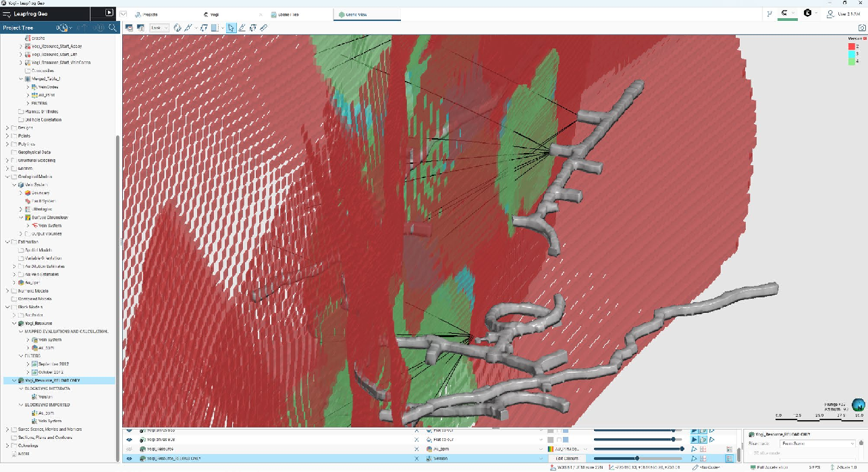Activate the select arrow tool
Viewport: 868px width, 472px height.
click(x=232, y=28)
